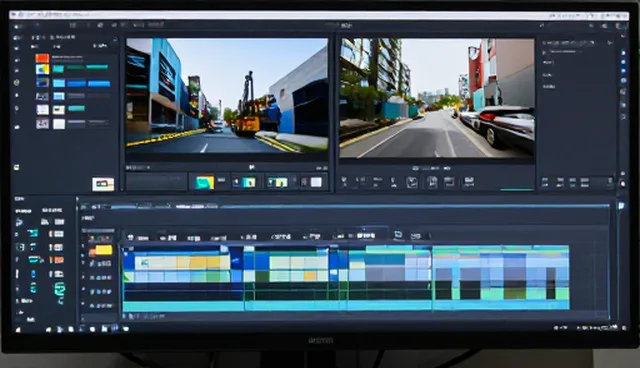This screenshot has width=640, height=368.
Task: Click first boxed icon in program monitor toolbar
Action: click(x=412, y=182)
